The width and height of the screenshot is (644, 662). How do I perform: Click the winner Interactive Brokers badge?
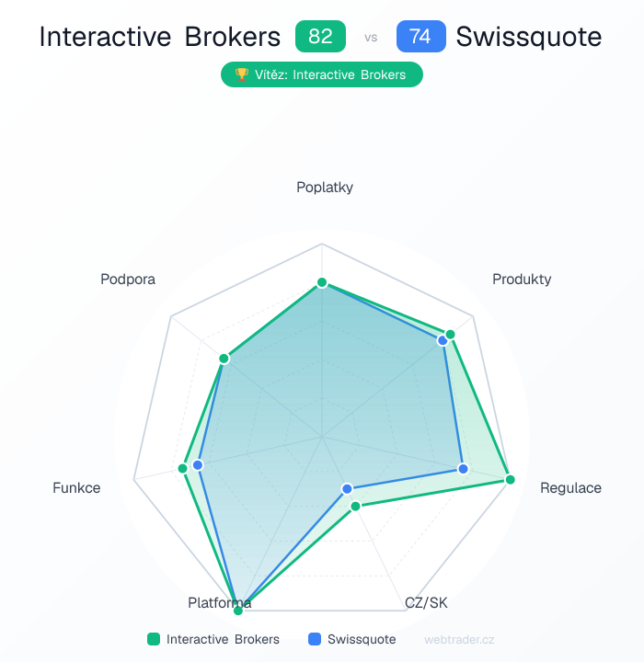pyautogui.click(x=321, y=74)
